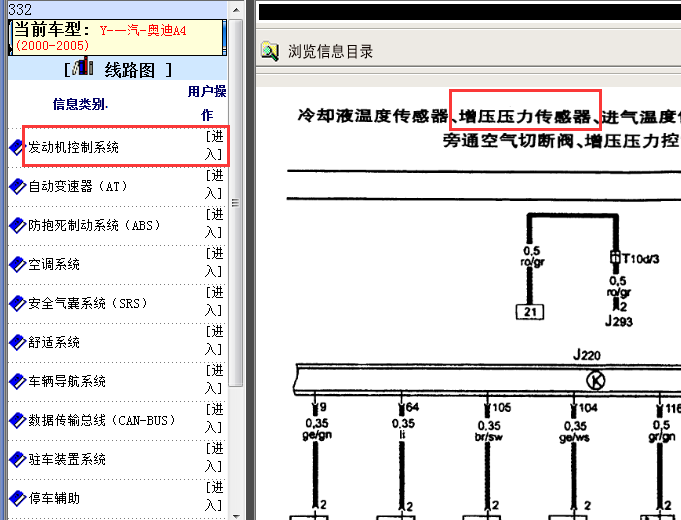Viewport: 681px width, 520px height.
Task: Click the 增压压力传感器 text in diagram title
Action: point(526,116)
